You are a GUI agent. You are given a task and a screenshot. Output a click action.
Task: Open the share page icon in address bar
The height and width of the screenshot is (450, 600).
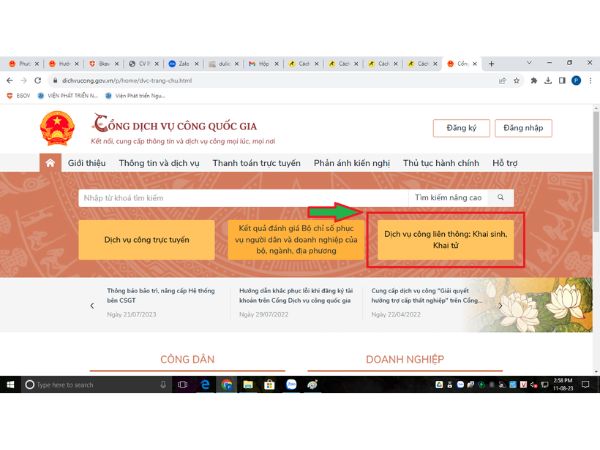pyautogui.click(x=502, y=81)
